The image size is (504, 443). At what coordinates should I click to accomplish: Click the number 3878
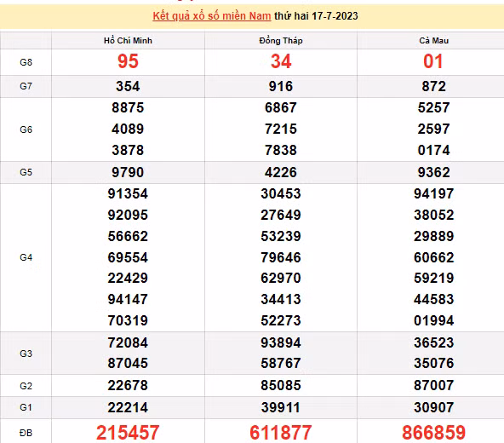pos(128,150)
